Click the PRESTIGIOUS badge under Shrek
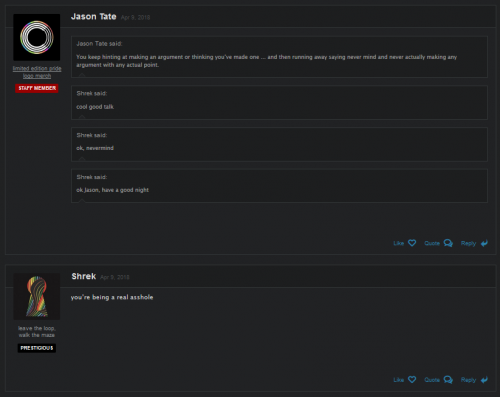Screen dimensions: 500x397 pyautogui.click(x=37, y=348)
